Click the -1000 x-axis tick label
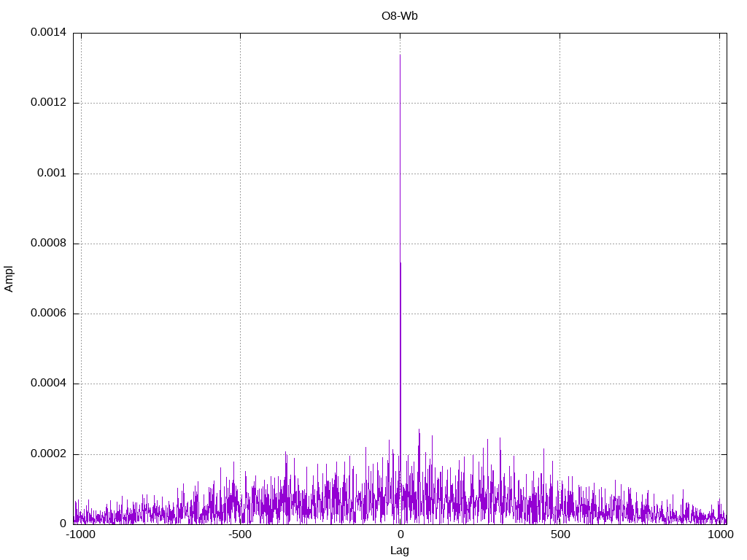747x560 pixels. pos(80,534)
